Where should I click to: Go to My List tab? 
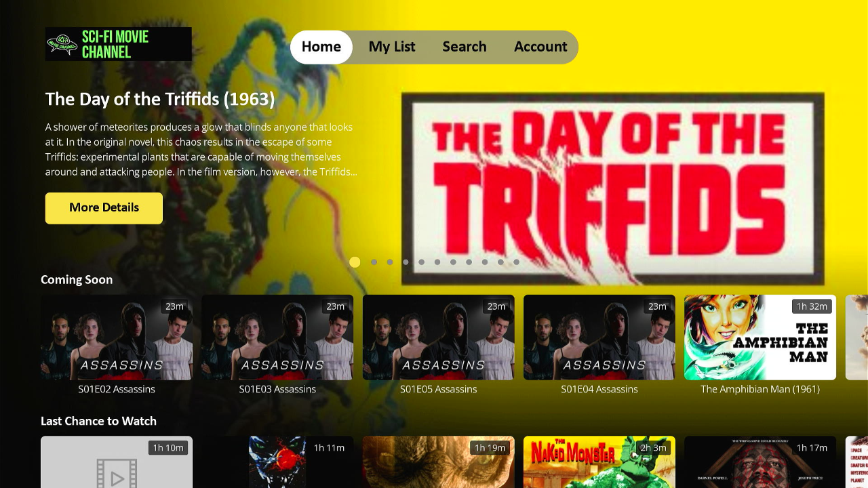click(392, 47)
